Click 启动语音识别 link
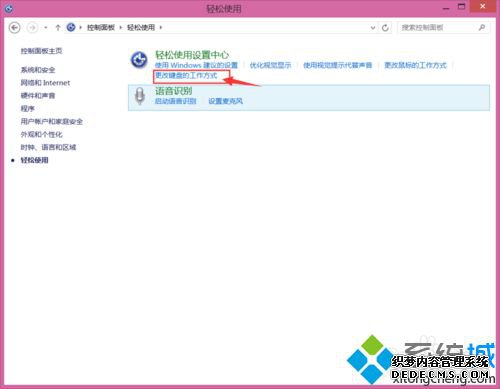The width and height of the screenshot is (500, 389). pos(176,101)
